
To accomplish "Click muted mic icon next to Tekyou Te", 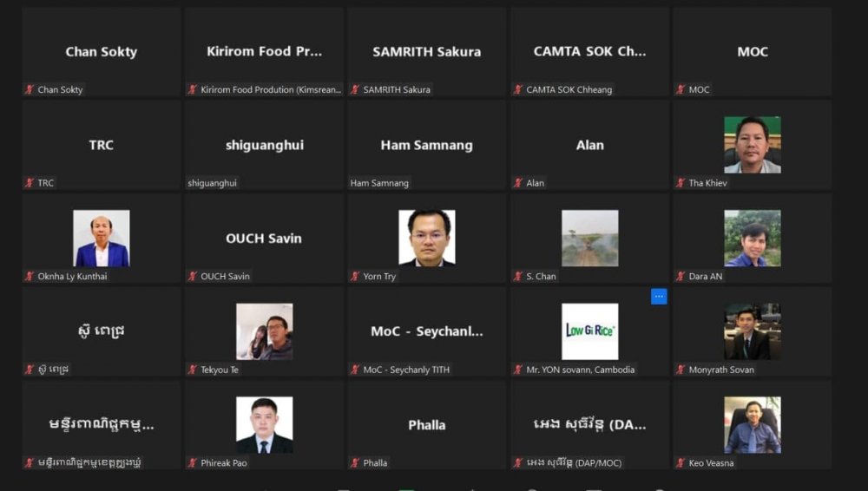I will pos(192,370).
